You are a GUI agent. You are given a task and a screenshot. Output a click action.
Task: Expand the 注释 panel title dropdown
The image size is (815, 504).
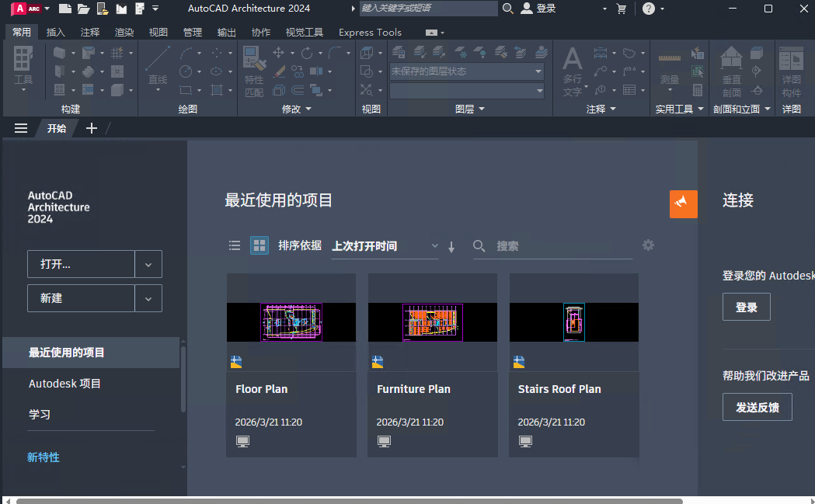point(613,109)
